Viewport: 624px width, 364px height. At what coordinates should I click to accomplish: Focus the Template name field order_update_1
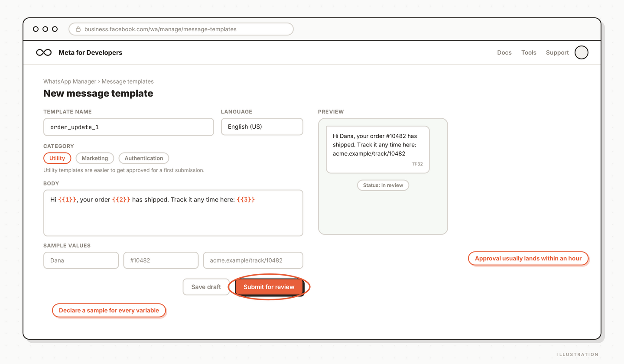(x=129, y=127)
